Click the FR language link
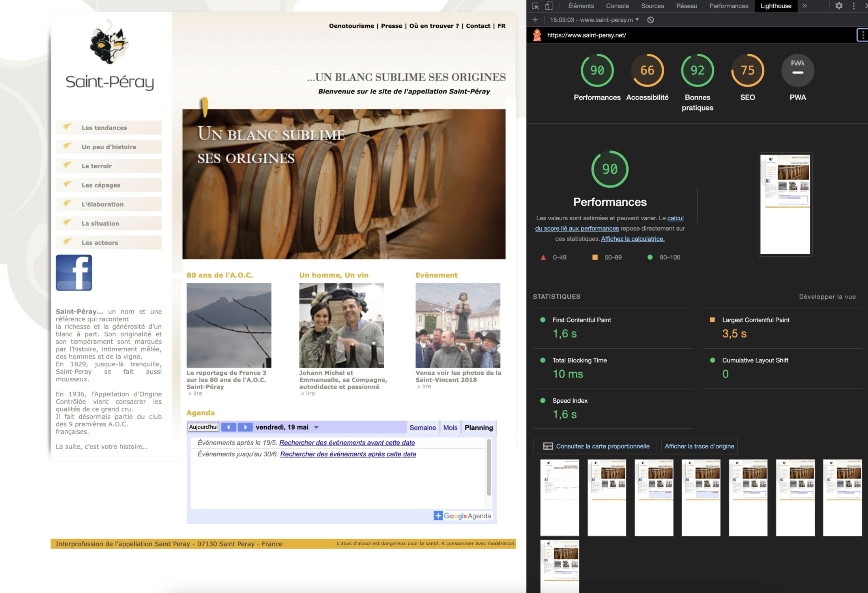This screenshot has height=593, width=868. tap(501, 26)
